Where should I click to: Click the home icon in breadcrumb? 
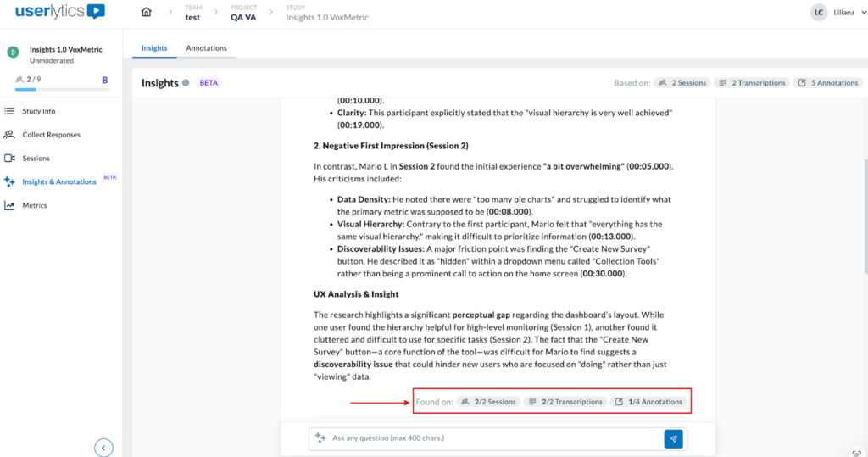coord(147,12)
